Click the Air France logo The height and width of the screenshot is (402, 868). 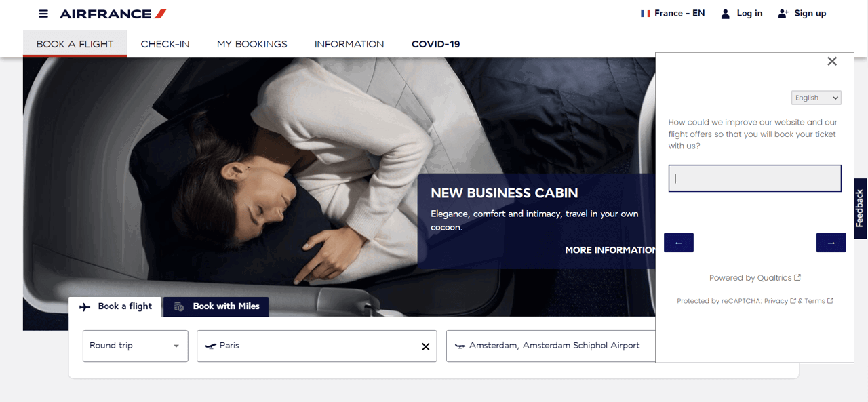click(113, 14)
